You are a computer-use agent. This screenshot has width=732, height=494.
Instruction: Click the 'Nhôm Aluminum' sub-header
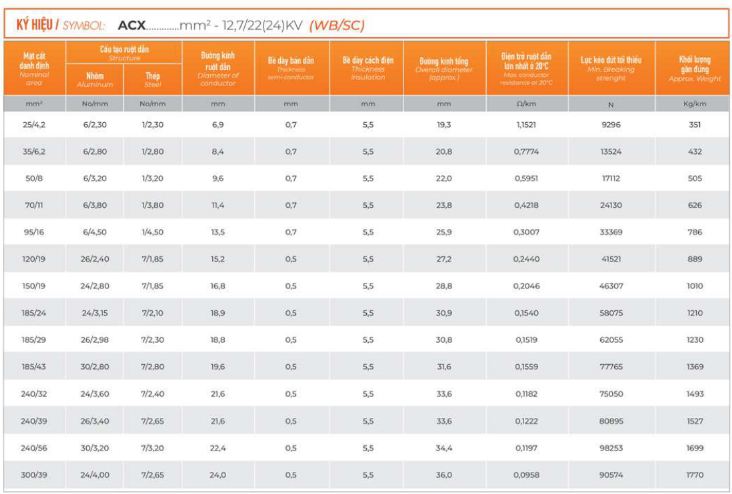(95, 78)
